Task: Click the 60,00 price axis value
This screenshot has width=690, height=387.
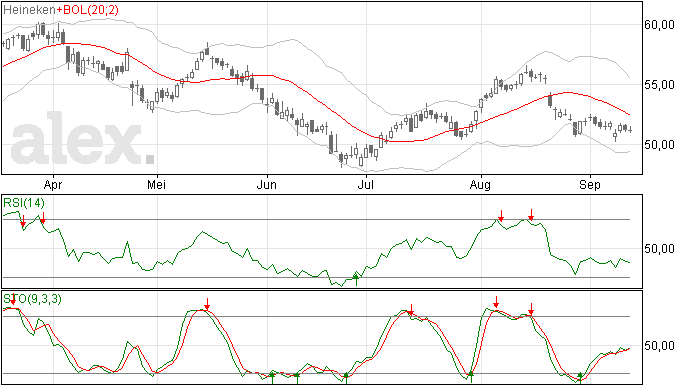Action: click(659, 25)
